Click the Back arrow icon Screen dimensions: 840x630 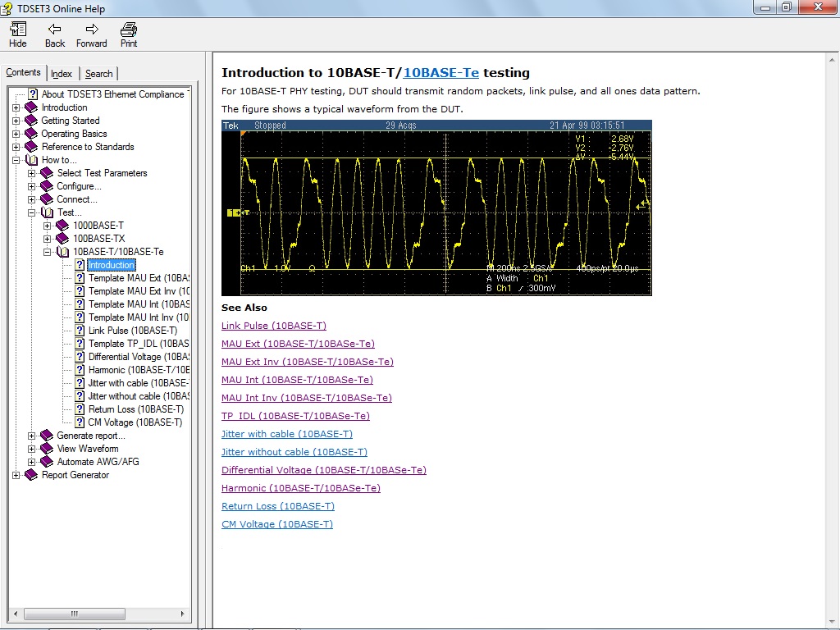pos(55,29)
